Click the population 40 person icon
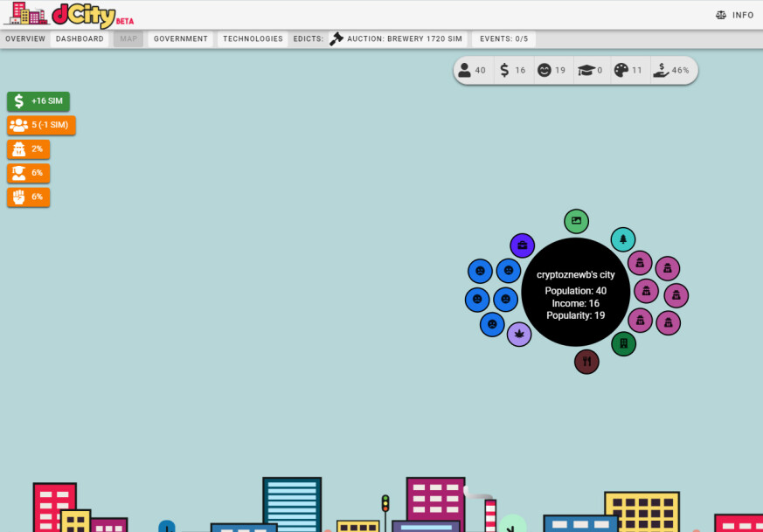The width and height of the screenshot is (763, 532). tap(465, 70)
